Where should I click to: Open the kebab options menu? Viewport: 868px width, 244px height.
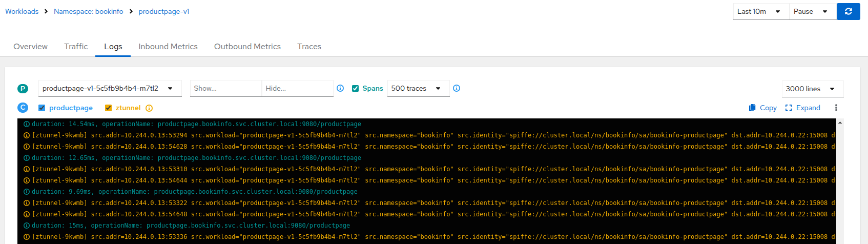tap(836, 108)
